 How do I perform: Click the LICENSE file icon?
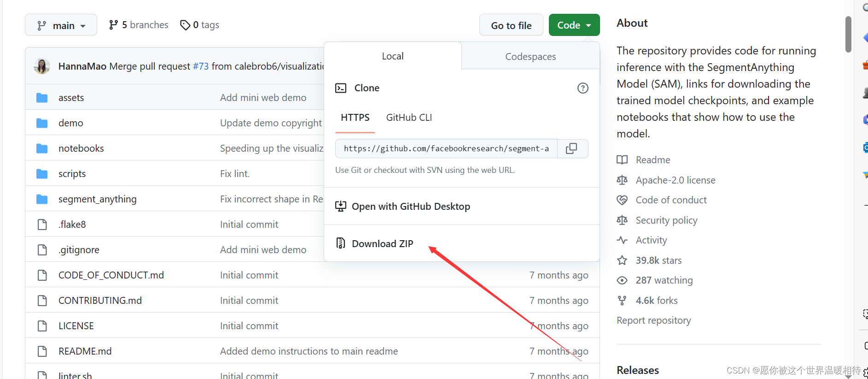(x=42, y=326)
